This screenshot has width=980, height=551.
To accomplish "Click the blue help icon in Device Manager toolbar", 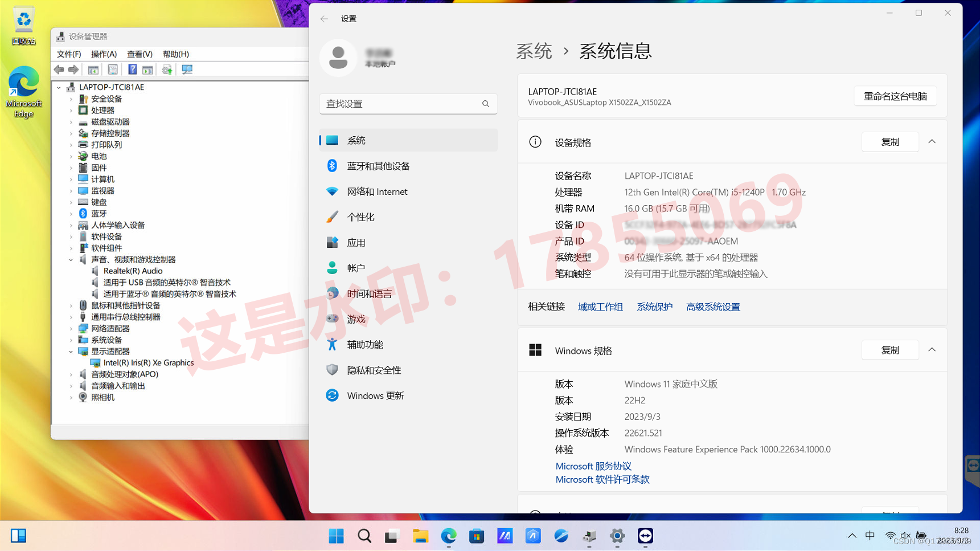I will pyautogui.click(x=132, y=70).
